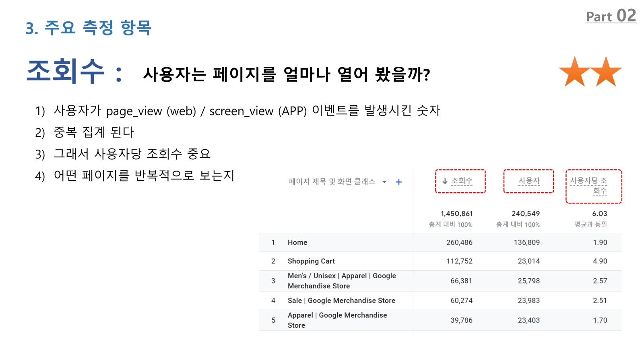The height and width of the screenshot is (362, 644).
Task: Click the total views value 1,450,861
Action: (456, 214)
